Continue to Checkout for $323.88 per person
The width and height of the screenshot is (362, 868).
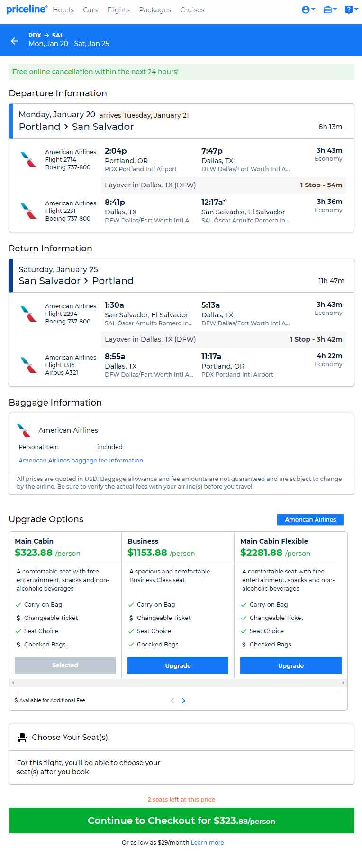coord(181,821)
